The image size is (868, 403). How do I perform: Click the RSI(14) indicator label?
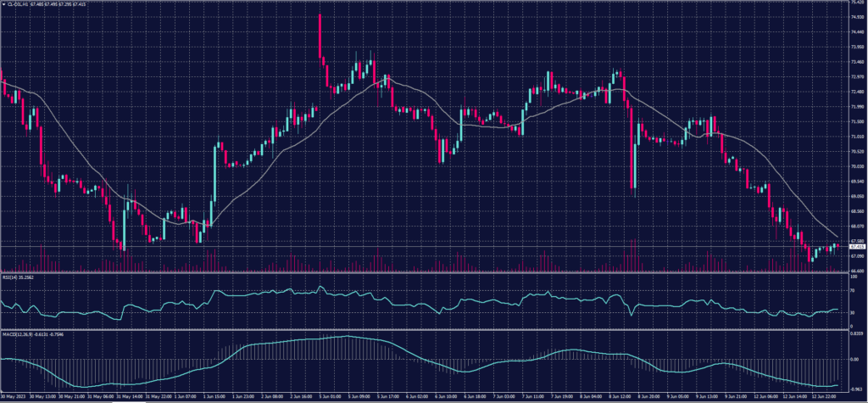[17, 277]
